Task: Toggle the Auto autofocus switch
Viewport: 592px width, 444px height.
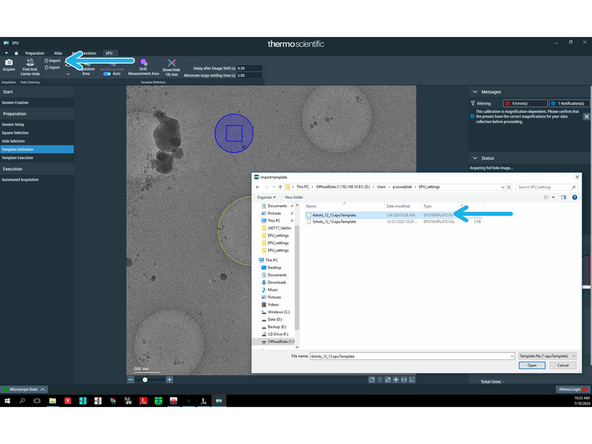Action: click(x=107, y=74)
